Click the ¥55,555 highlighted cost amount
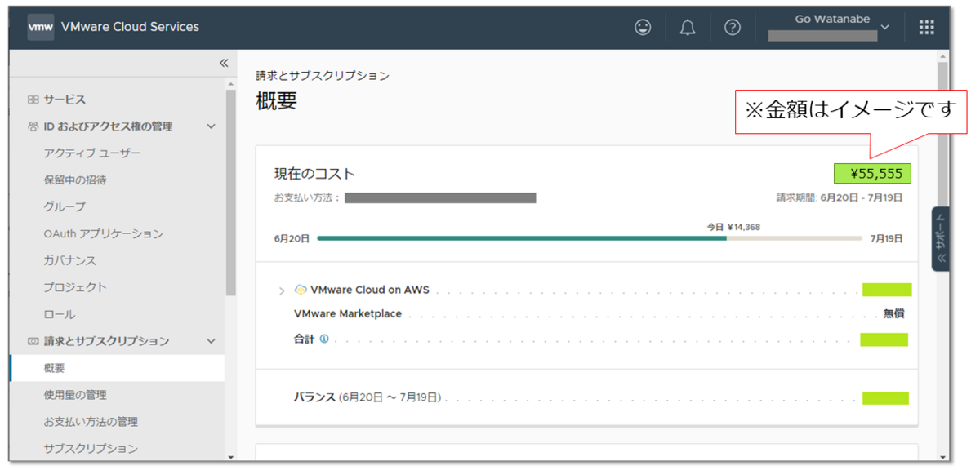Screen dimensions: 980x470 tap(871, 173)
